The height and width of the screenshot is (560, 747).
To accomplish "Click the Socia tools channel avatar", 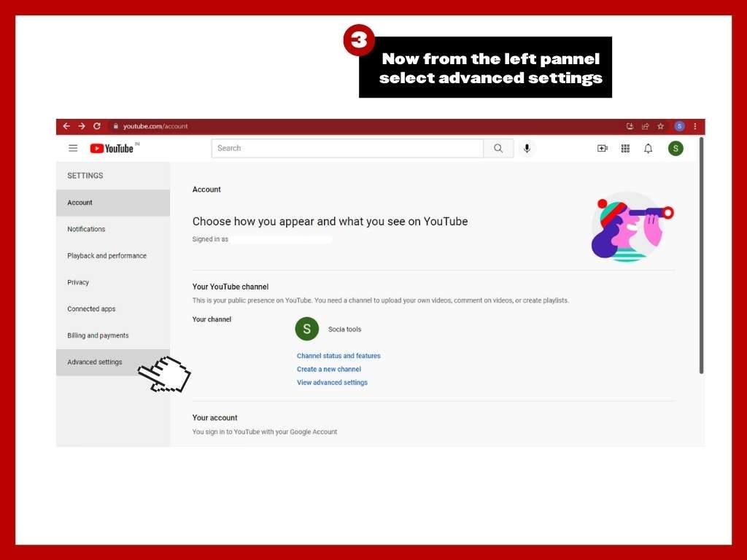I will (307, 329).
